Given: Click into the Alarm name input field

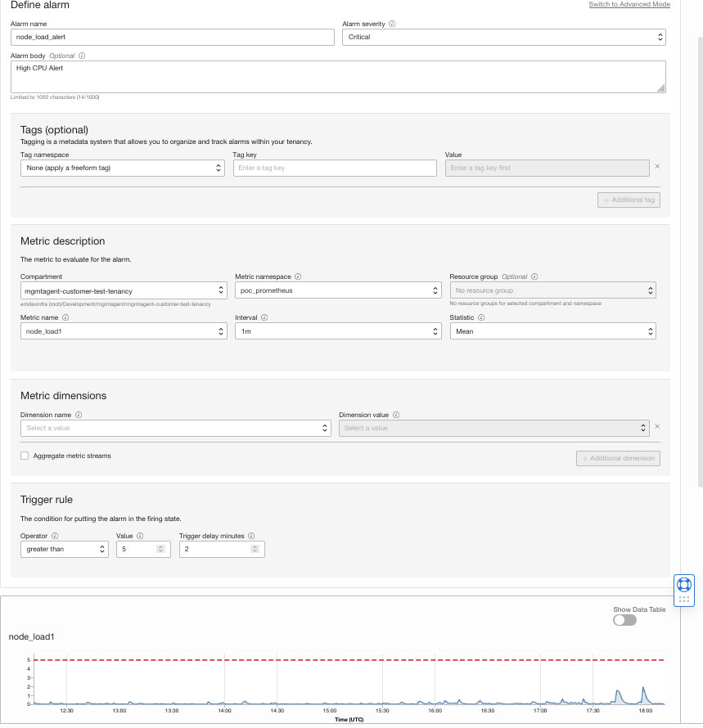Looking at the screenshot, I should click(x=173, y=37).
